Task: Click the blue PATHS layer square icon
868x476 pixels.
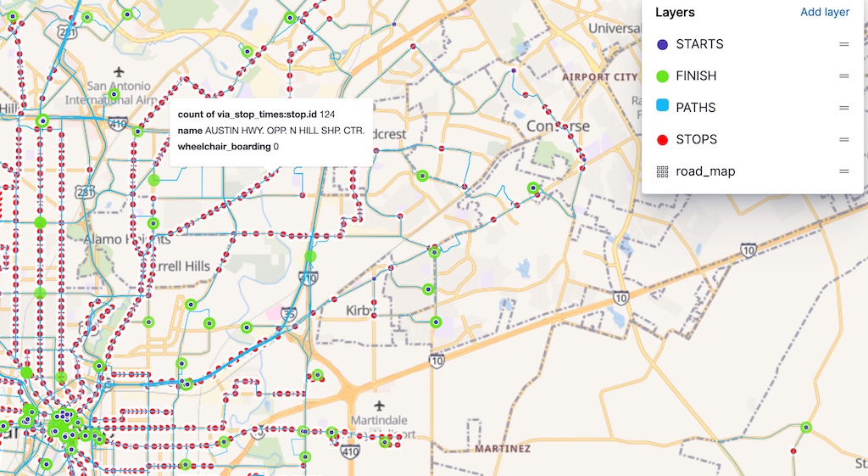Action: point(662,105)
